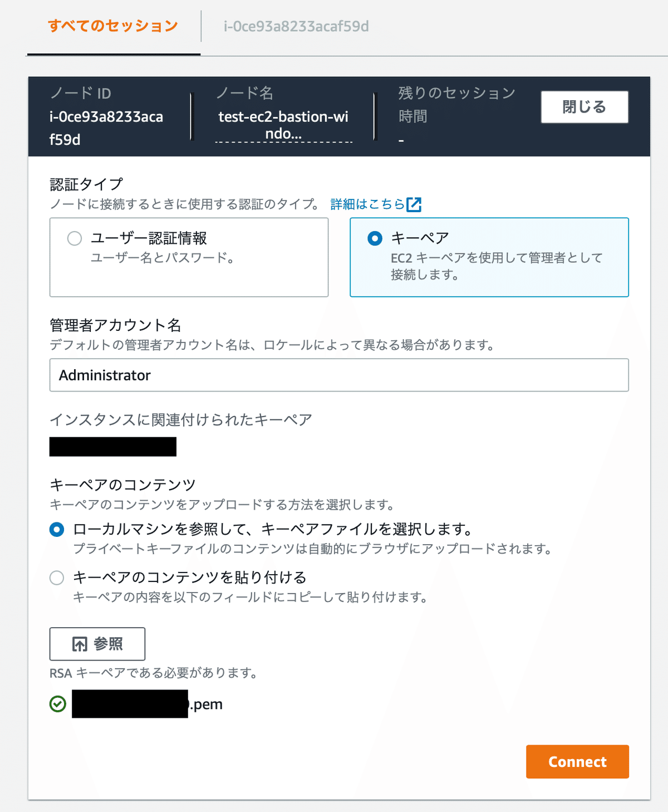Click the ノード名 header label
The image size is (668, 812).
tap(244, 92)
